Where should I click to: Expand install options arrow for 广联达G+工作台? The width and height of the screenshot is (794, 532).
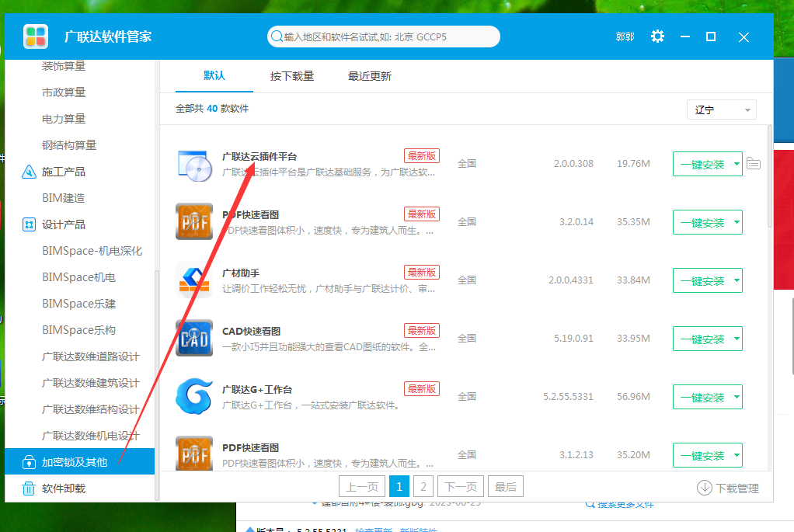coord(737,397)
